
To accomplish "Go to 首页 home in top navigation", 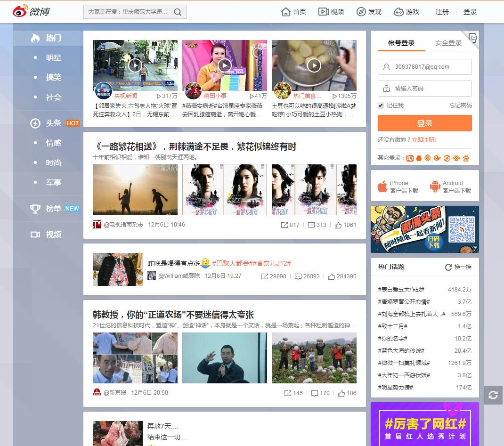I will tap(293, 12).
